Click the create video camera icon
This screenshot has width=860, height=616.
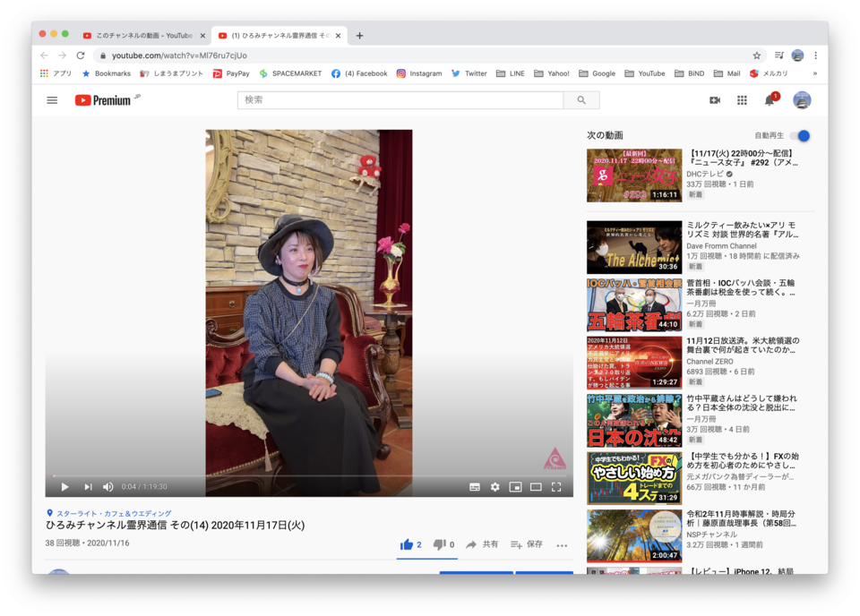(715, 100)
